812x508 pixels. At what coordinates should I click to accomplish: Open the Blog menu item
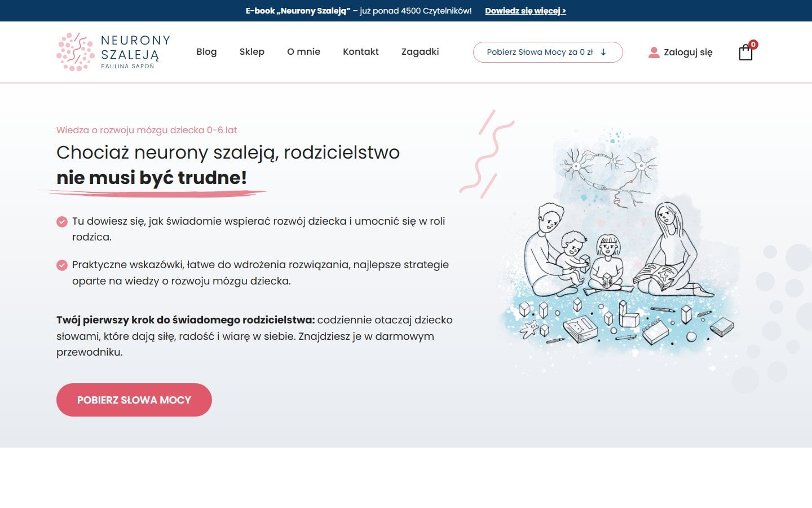(x=206, y=52)
